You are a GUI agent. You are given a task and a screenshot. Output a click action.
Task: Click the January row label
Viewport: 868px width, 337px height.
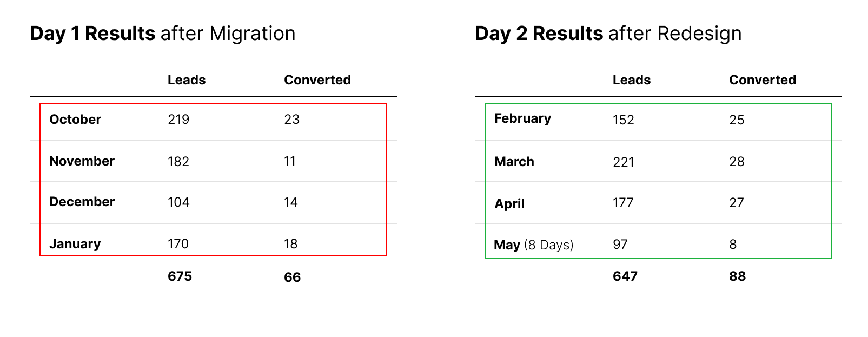point(75,244)
